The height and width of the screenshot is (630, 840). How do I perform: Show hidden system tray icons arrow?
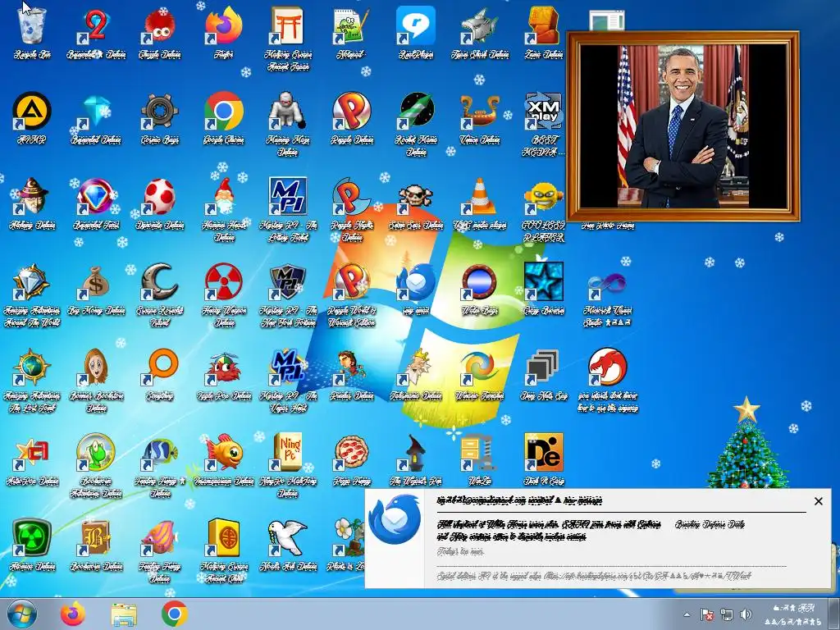coord(687,614)
